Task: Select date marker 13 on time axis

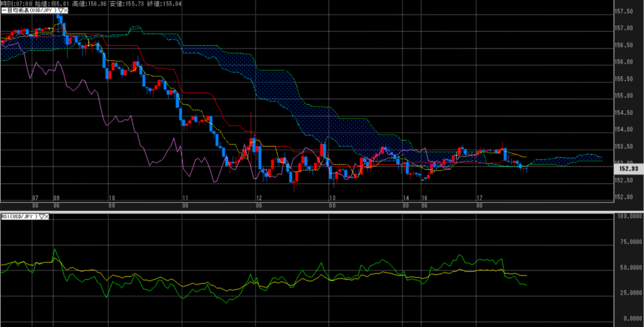Action: coord(332,197)
